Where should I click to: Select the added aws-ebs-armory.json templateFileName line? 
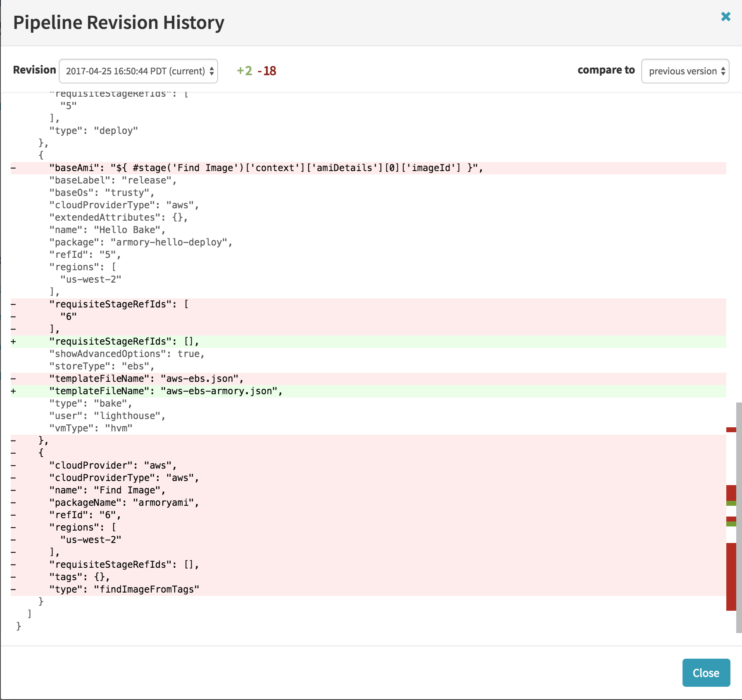click(166, 391)
